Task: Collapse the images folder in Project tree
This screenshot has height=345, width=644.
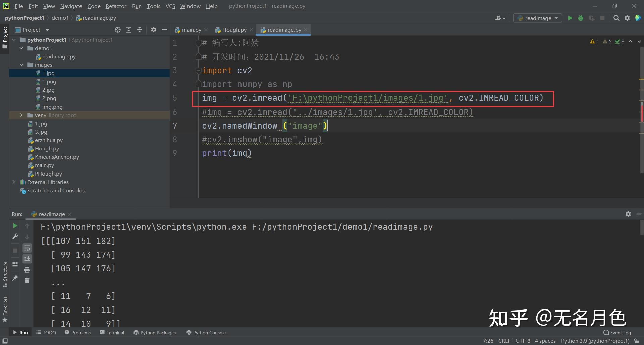Action: point(21,65)
